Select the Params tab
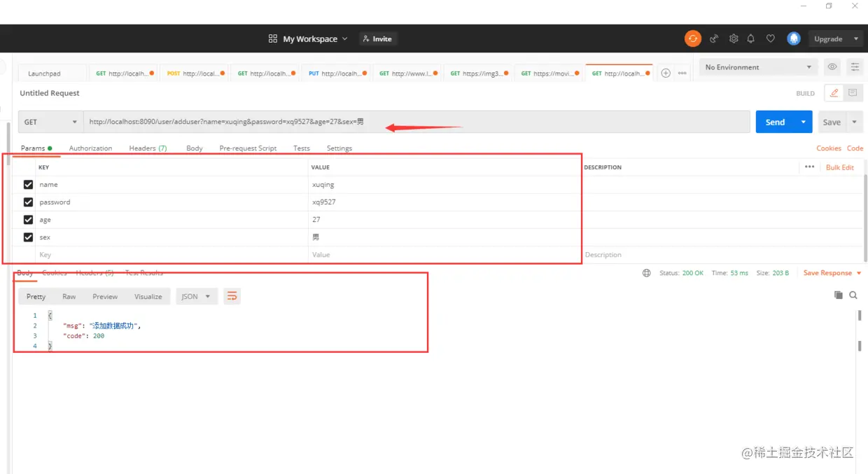Image resolution: width=868 pixels, height=474 pixels. pos(36,148)
